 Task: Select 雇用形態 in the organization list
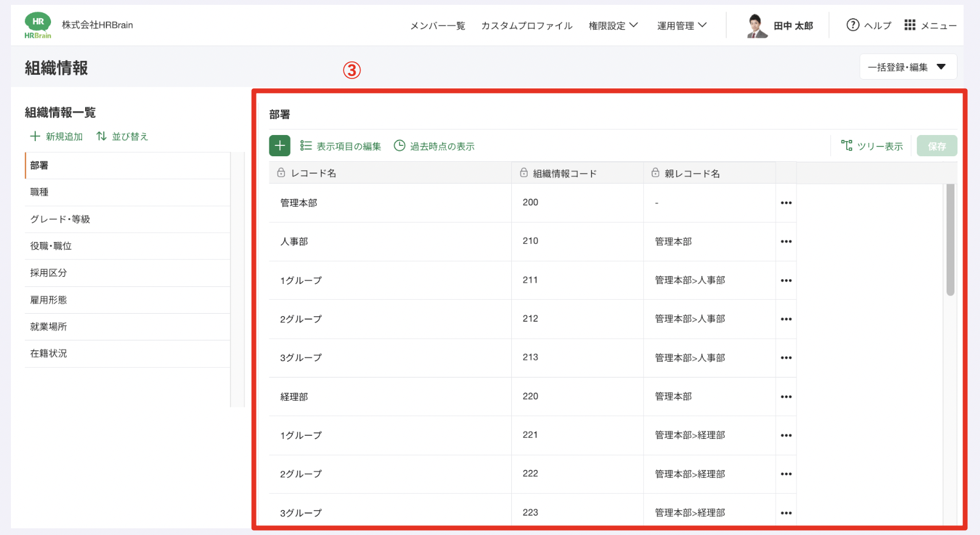(49, 300)
